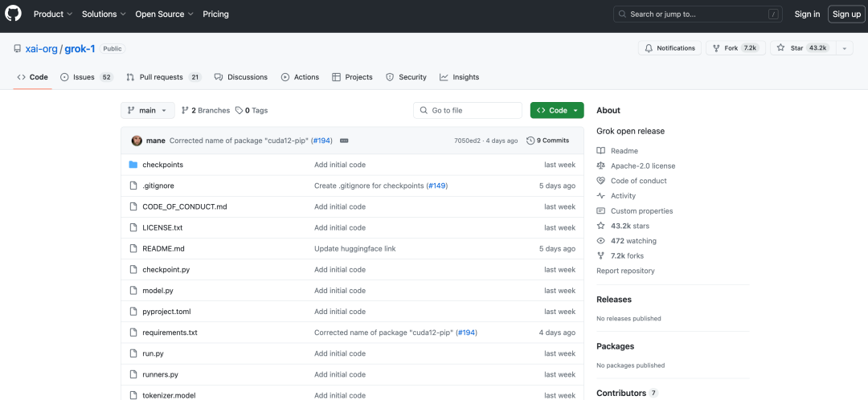Open the xai-org owner link
This screenshot has width=868, height=400.
pyautogui.click(x=42, y=49)
